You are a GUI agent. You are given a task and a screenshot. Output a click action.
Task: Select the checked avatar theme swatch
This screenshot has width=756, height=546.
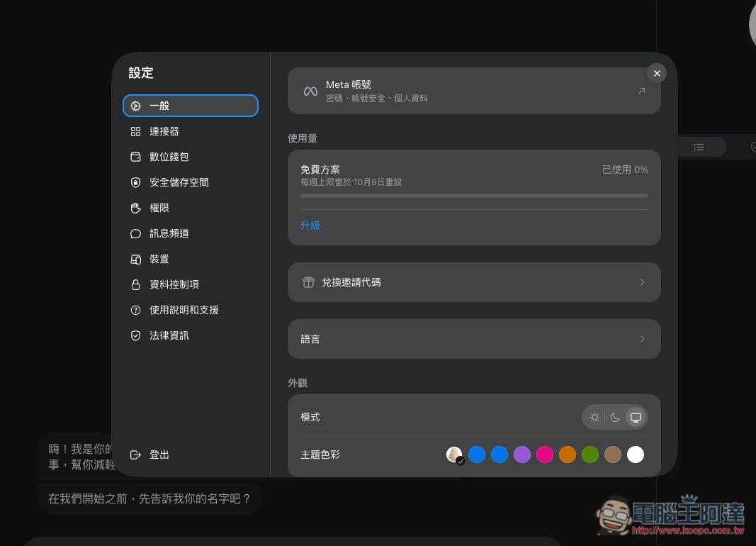(x=454, y=455)
